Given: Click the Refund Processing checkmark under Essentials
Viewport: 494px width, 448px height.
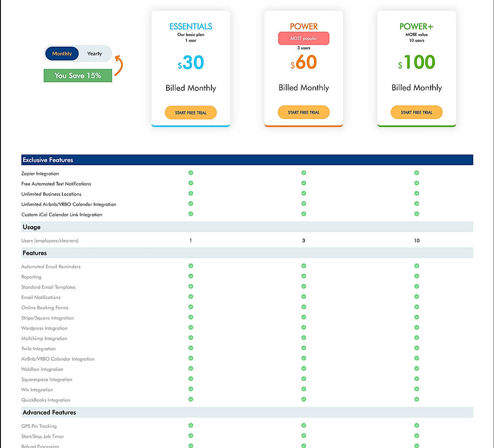Looking at the screenshot, I should 191,445.
